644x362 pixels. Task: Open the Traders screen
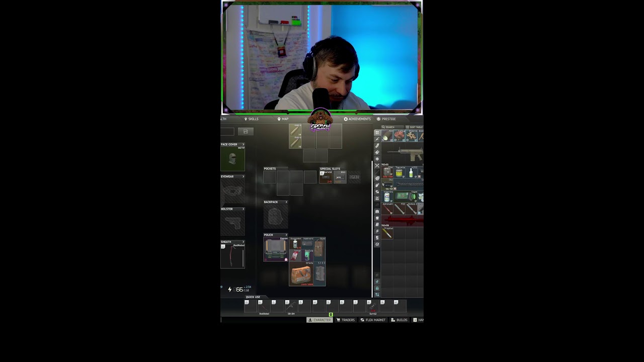[x=346, y=320]
